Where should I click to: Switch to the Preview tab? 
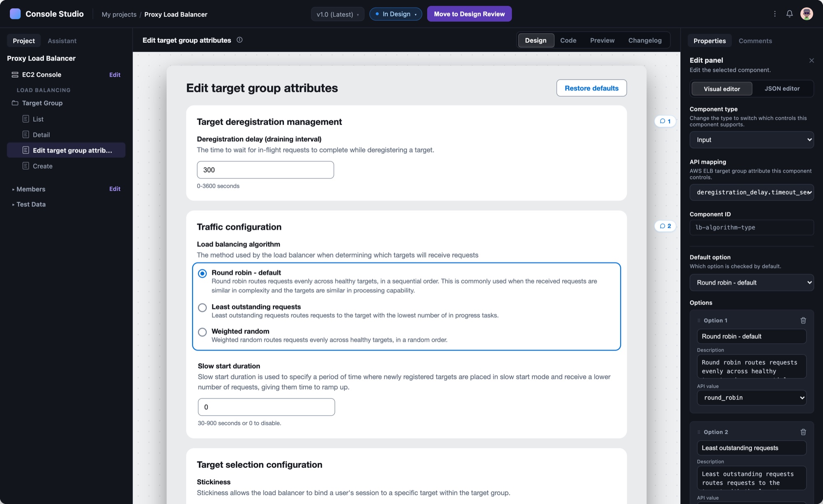(602, 40)
